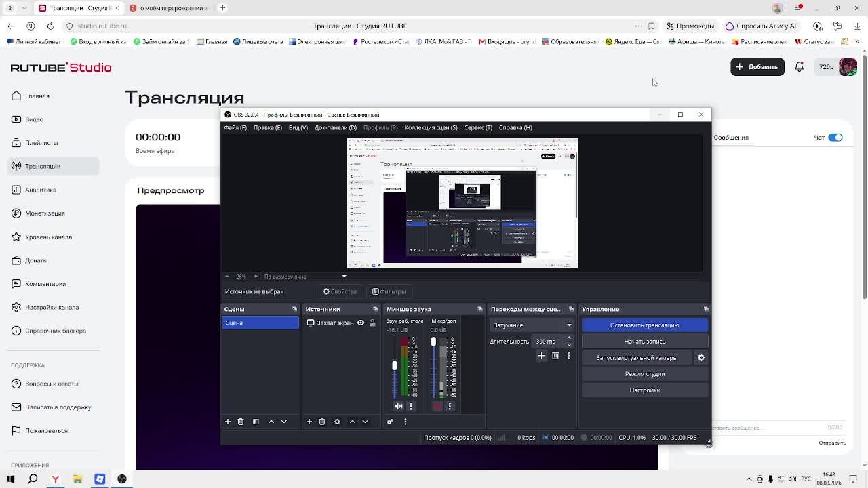This screenshot has height=488, width=868.
Task: Open advanced audio properties in mixer toolbar
Action: 390,422
